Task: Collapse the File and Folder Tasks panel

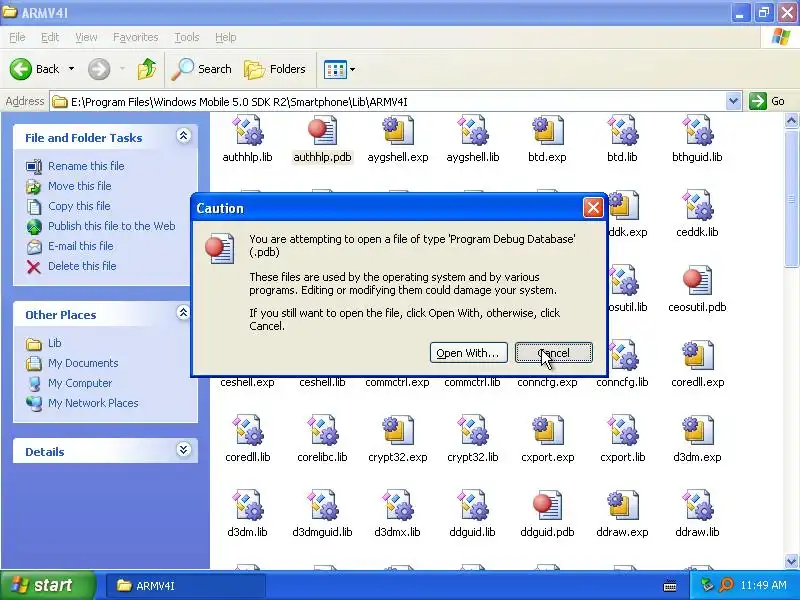Action: tap(183, 136)
